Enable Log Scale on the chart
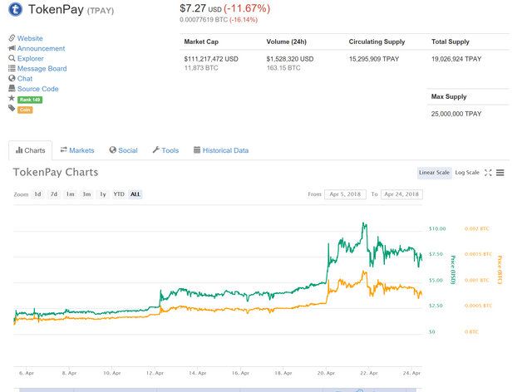Viewport: 532px width, 392px height. click(467, 173)
